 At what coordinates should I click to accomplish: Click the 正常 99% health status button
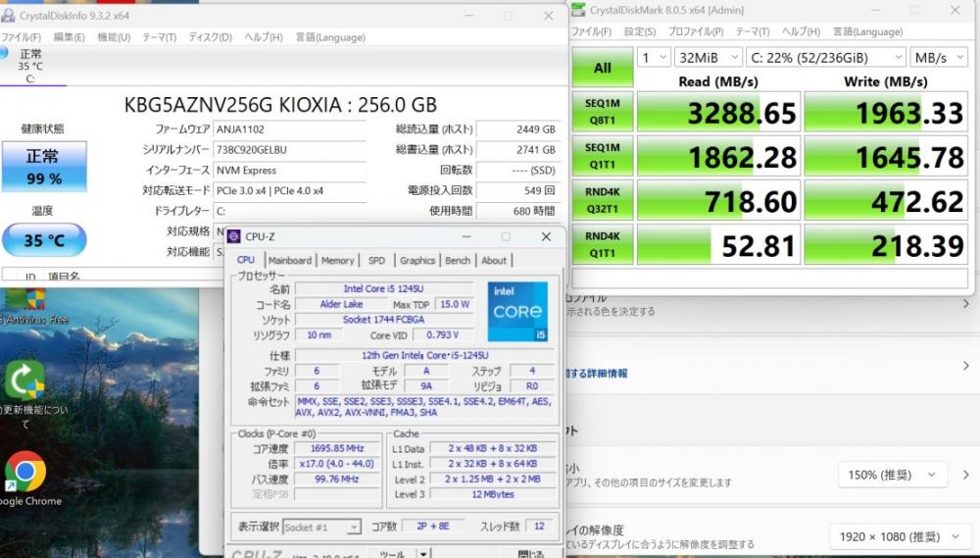pyautogui.click(x=44, y=167)
